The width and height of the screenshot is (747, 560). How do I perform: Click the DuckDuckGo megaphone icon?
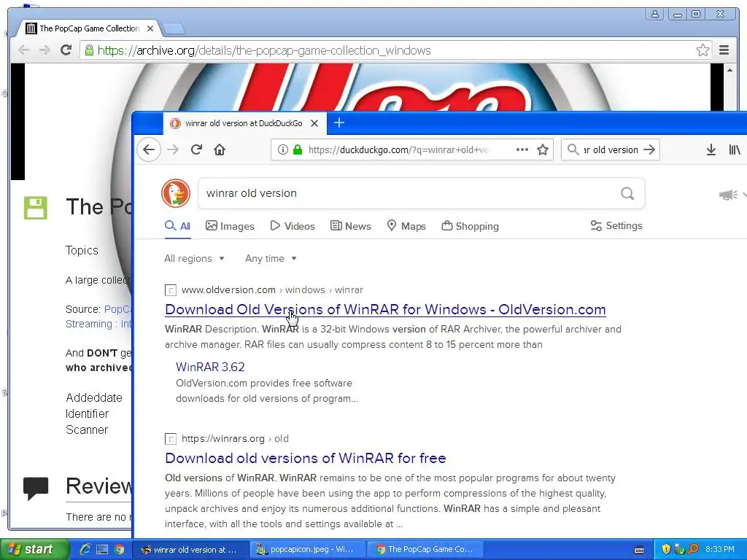tap(728, 195)
